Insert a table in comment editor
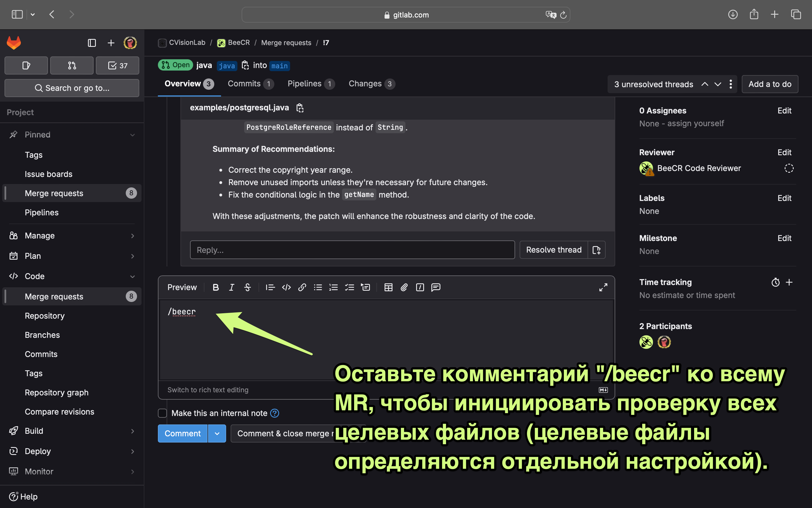The width and height of the screenshot is (812, 508). [388, 287]
